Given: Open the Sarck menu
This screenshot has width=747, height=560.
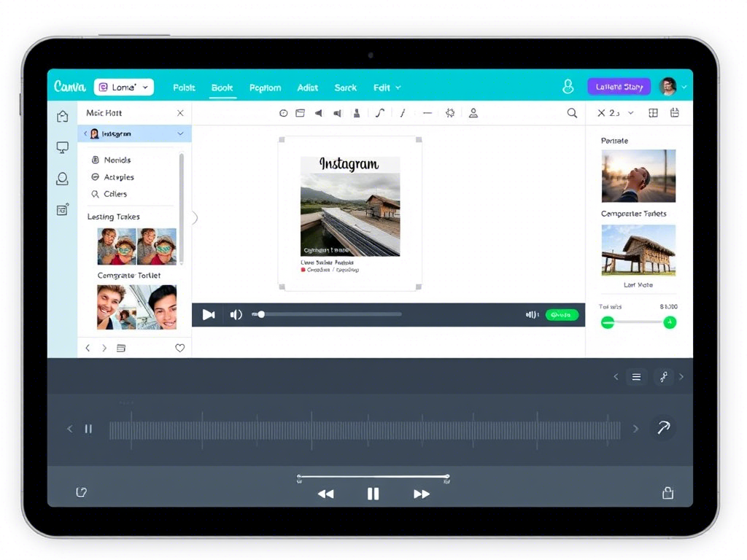Looking at the screenshot, I should (x=345, y=87).
